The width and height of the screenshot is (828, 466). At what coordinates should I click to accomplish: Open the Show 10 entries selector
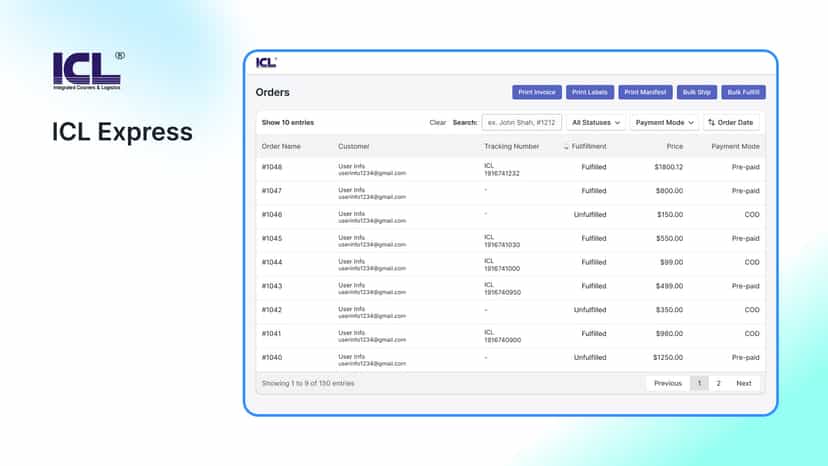click(288, 123)
